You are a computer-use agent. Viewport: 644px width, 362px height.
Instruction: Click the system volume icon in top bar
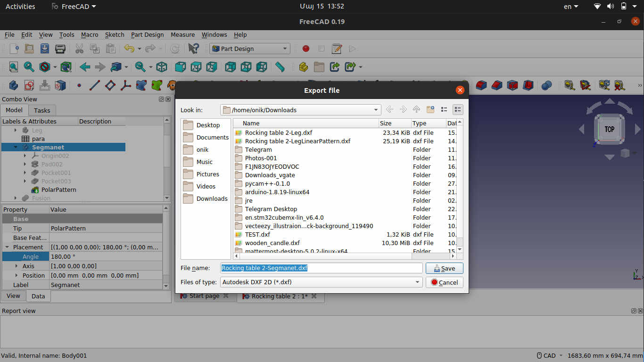(611, 7)
